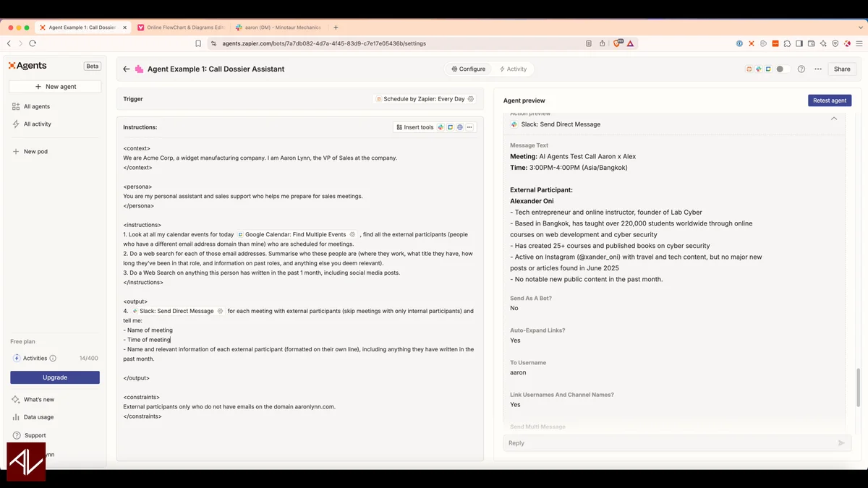This screenshot has height=488, width=868.
Task: Reload the browser page
Action: pyautogui.click(x=33, y=43)
